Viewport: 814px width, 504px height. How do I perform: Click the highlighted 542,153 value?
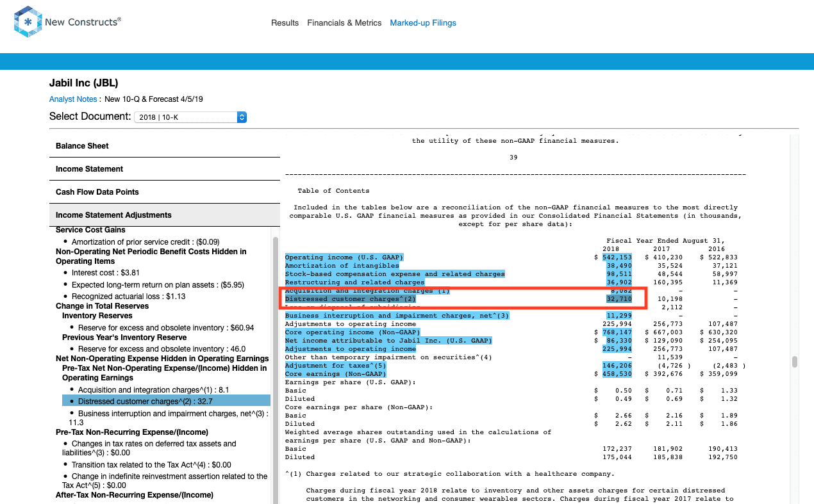pyautogui.click(x=617, y=257)
